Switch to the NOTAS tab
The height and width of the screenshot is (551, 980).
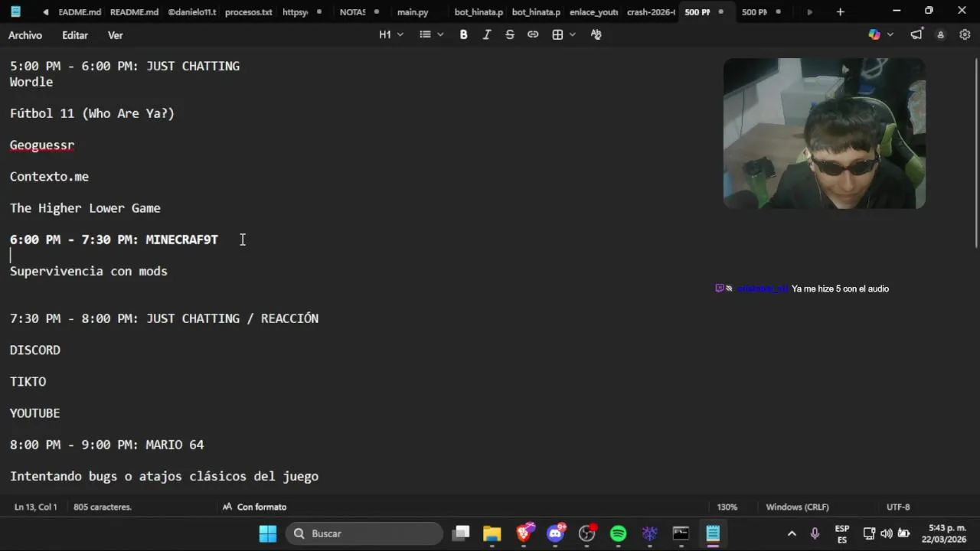tap(352, 12)
